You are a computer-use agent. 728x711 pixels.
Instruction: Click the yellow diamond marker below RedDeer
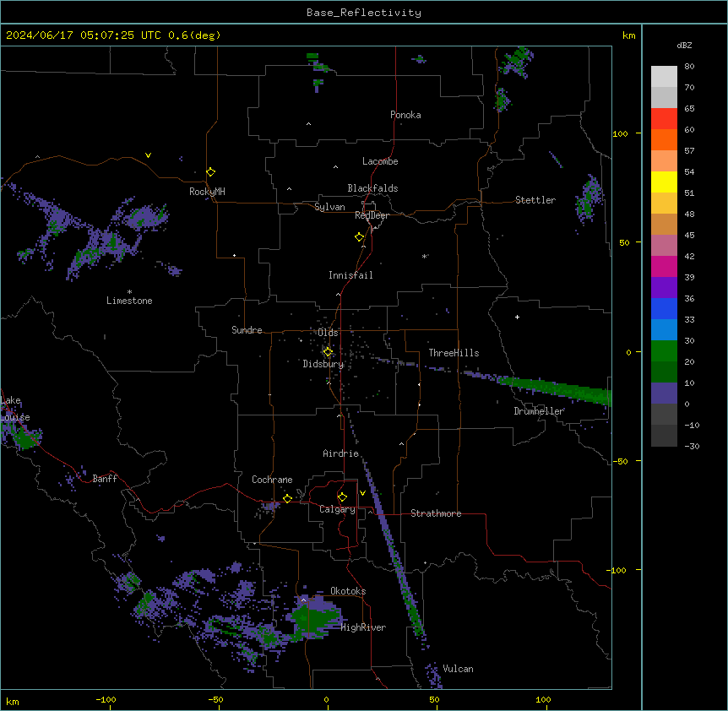tap(360, 237)
